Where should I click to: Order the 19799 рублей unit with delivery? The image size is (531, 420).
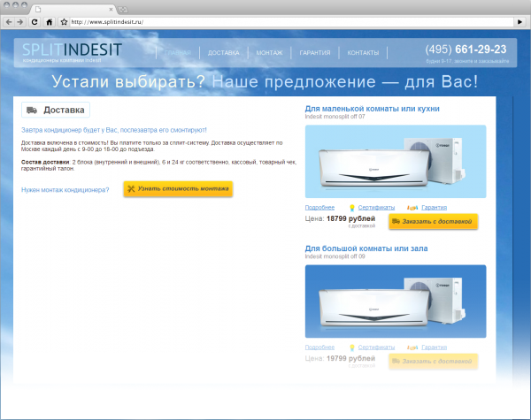(433, 362)
